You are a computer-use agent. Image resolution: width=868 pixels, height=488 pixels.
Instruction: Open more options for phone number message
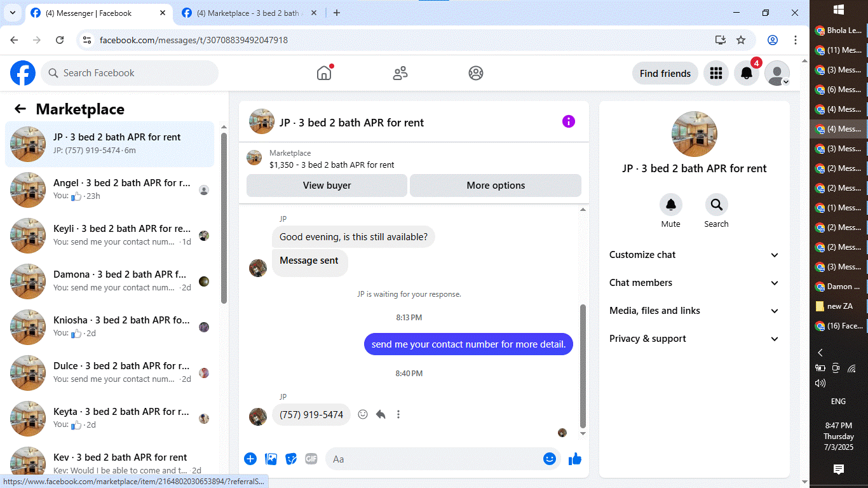(398, 414)
